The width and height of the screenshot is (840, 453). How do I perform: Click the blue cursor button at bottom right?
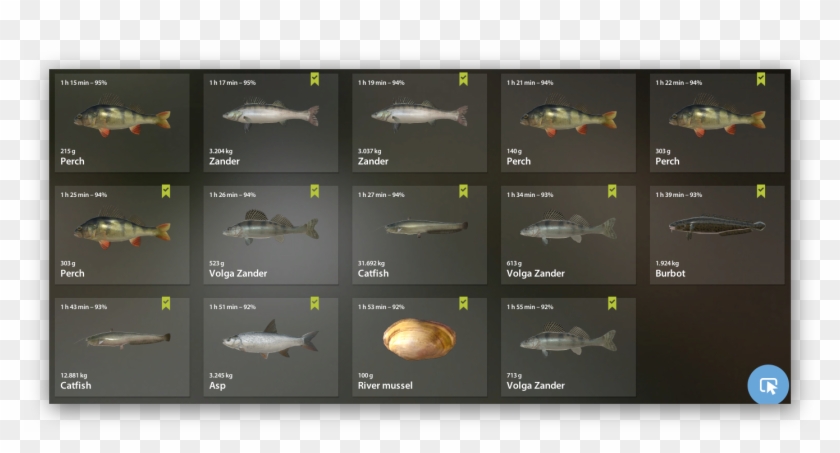(768, 384)
